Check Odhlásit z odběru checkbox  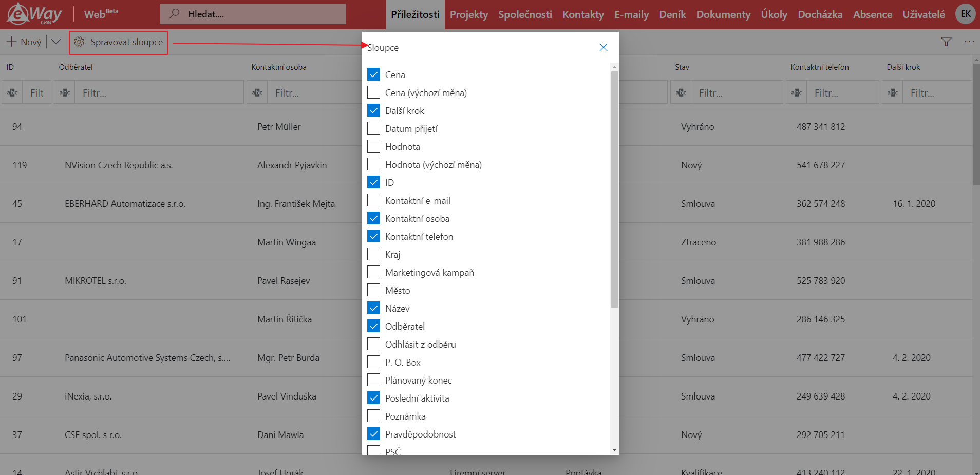374,344
